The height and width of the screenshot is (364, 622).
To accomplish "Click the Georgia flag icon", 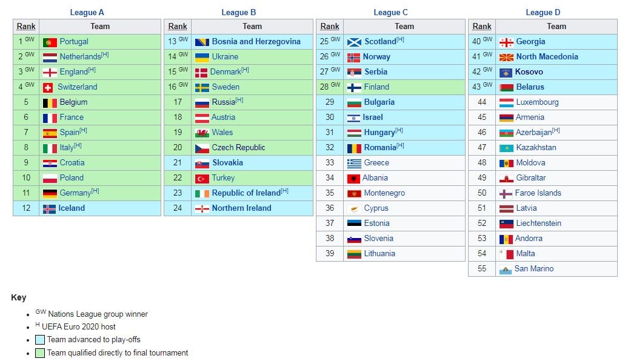I will [506, 41].
